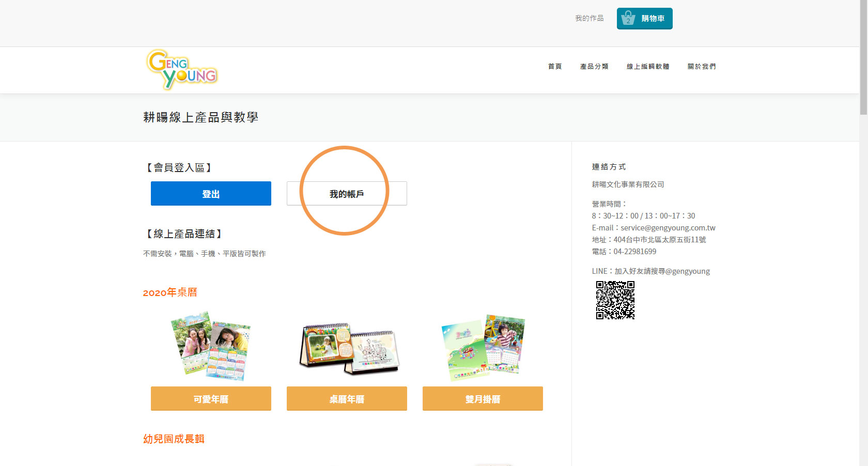868x466 pixels.
Task: Click the 連絡方式 sidebar heading
Action: [x=609, y=167]
